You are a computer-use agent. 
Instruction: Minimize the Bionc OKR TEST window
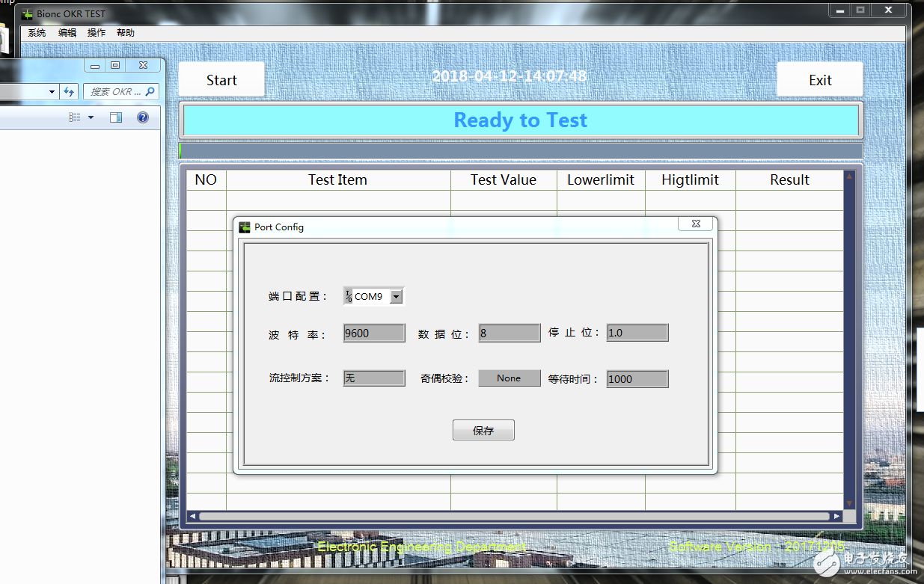pyautogui.click(x=839, y=10)
